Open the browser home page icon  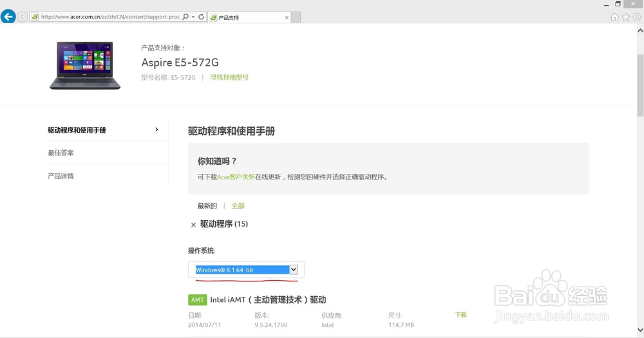pyautogui.click(x=614, y=17)
